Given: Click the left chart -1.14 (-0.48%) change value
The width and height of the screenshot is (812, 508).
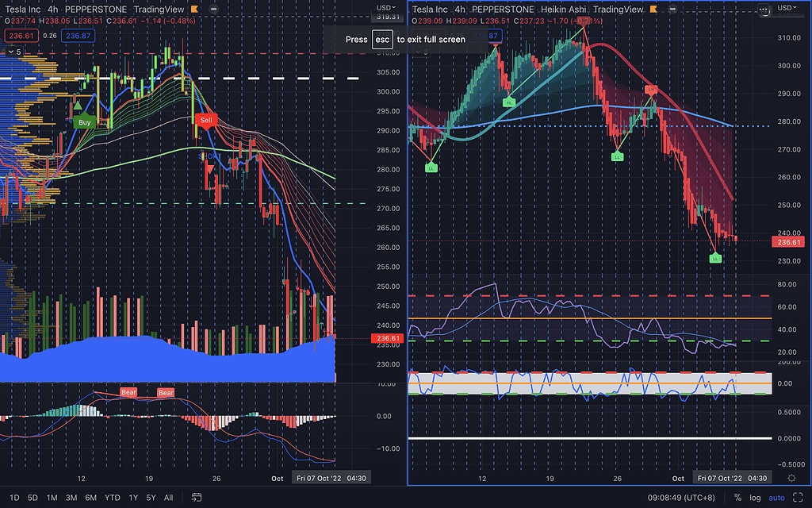Looking at the screenshot, I should [x=168, y=21].
